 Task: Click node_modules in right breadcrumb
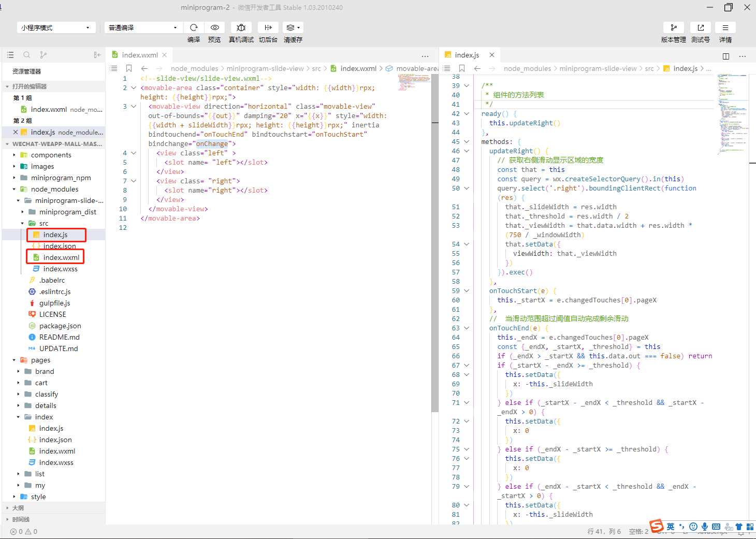point(527,68)
